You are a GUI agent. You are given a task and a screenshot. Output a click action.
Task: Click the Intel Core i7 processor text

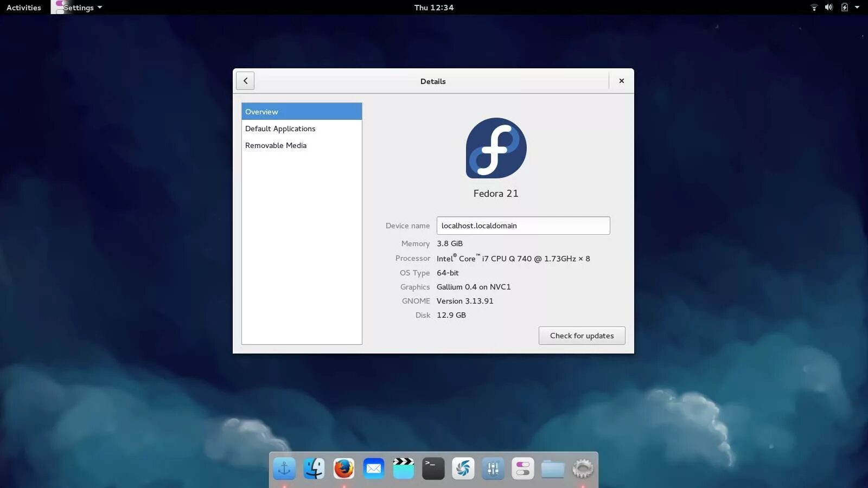click(x=513, y=258)
